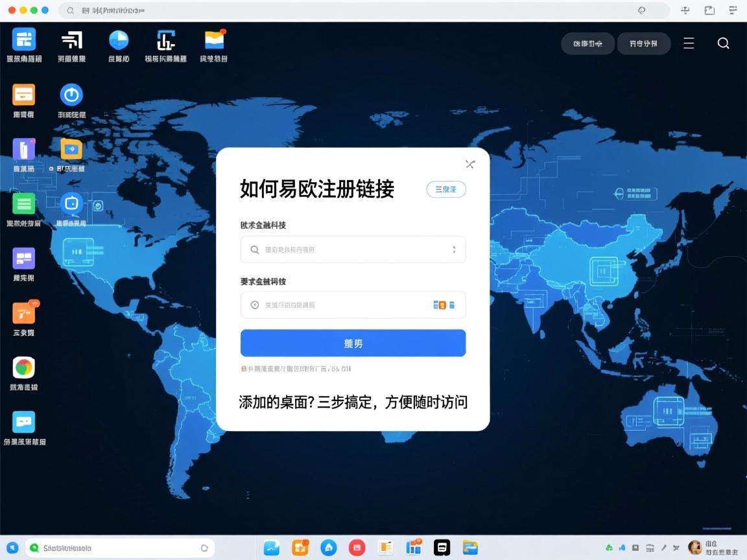
Task: Open the blue pie-chart desktop icon
Action: (119, 40)
